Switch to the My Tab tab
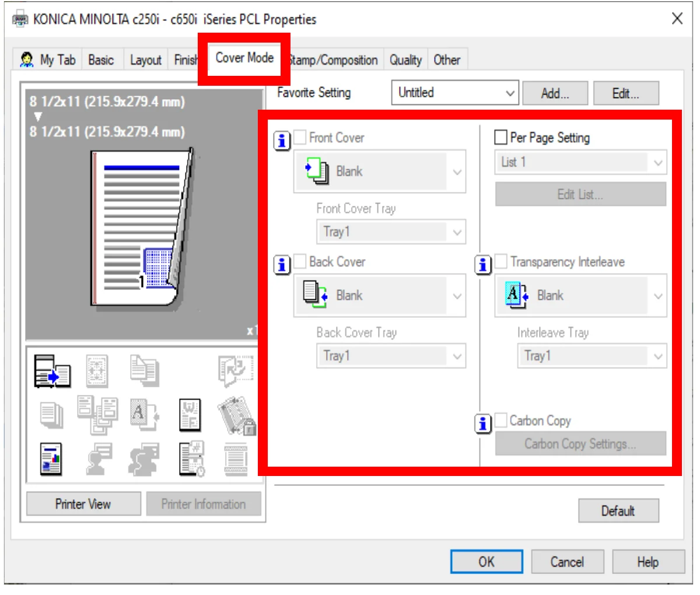 [x=48, y=60]
